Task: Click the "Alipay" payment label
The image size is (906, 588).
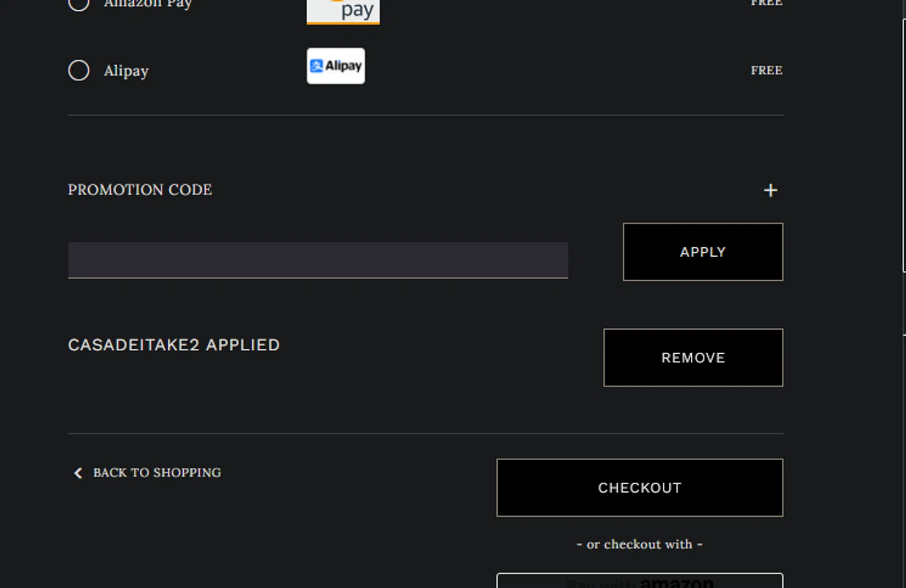Action: pyautogui.click(x=126, y=71)
